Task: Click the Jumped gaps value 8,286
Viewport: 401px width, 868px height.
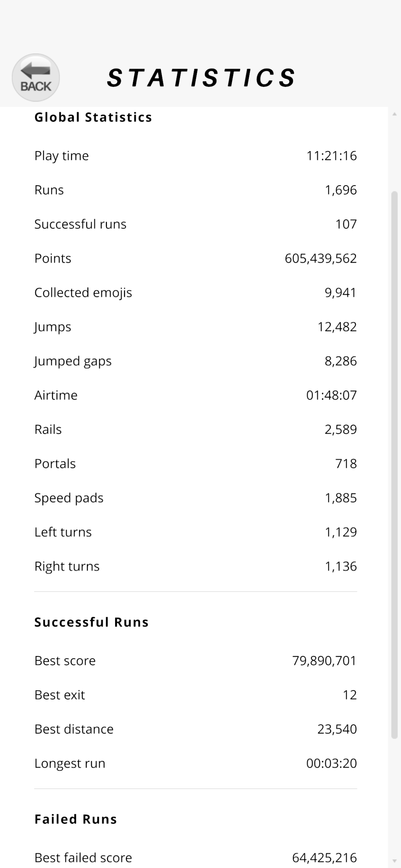Action: click(x=340, y=361)
